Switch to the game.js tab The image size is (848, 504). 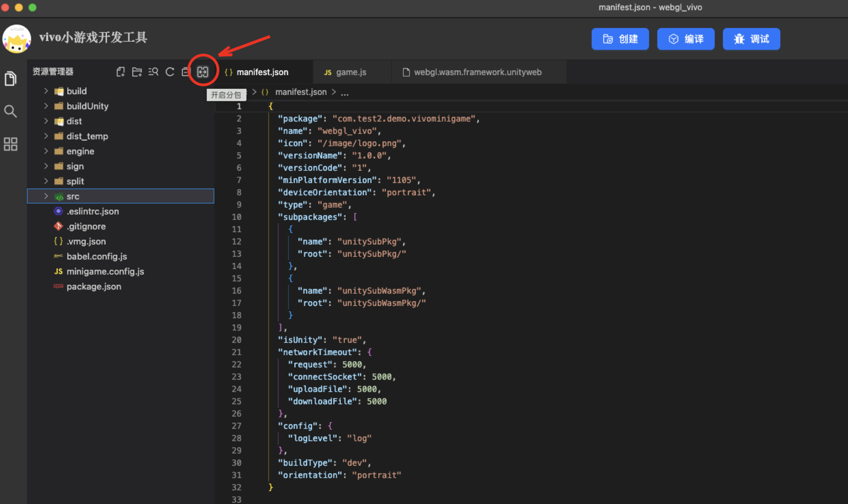point(352,72)
